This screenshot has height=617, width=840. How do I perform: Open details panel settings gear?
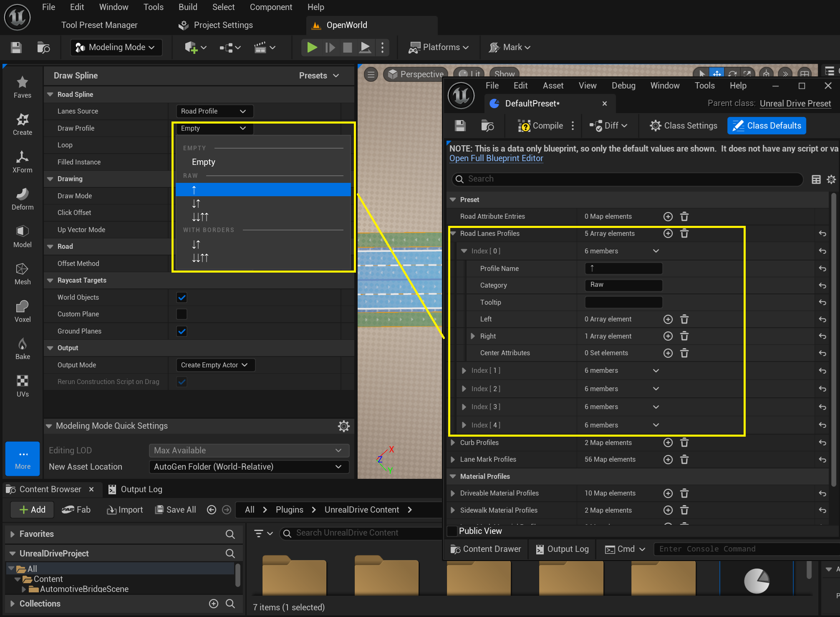click(x=831, y=180)
